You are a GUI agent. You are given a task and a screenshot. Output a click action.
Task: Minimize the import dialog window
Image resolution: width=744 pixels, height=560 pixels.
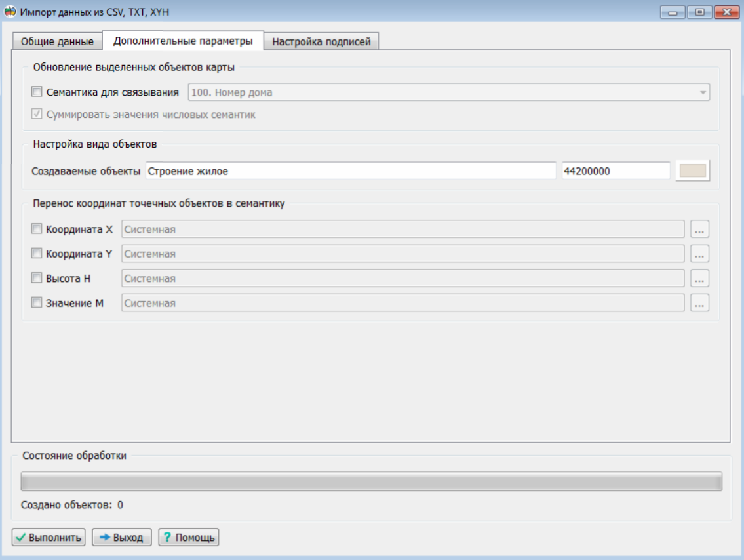(673, 12)
